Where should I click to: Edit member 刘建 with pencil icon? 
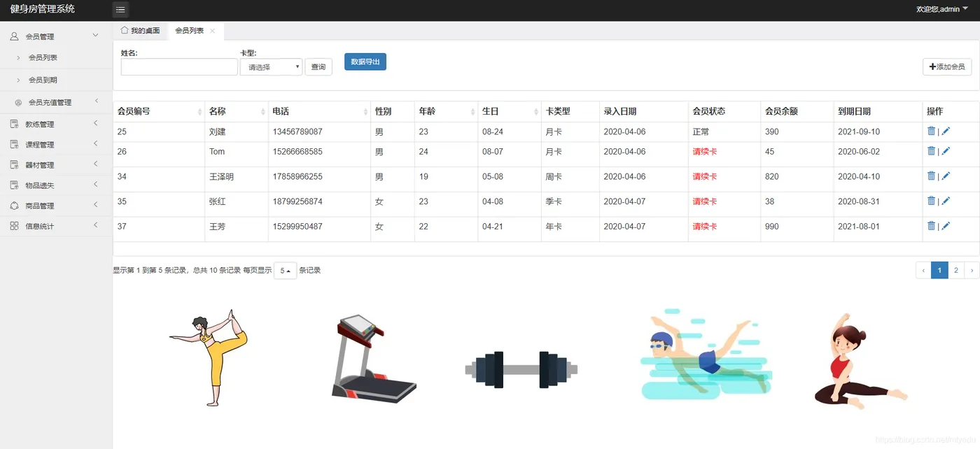[x=946, y=131]
